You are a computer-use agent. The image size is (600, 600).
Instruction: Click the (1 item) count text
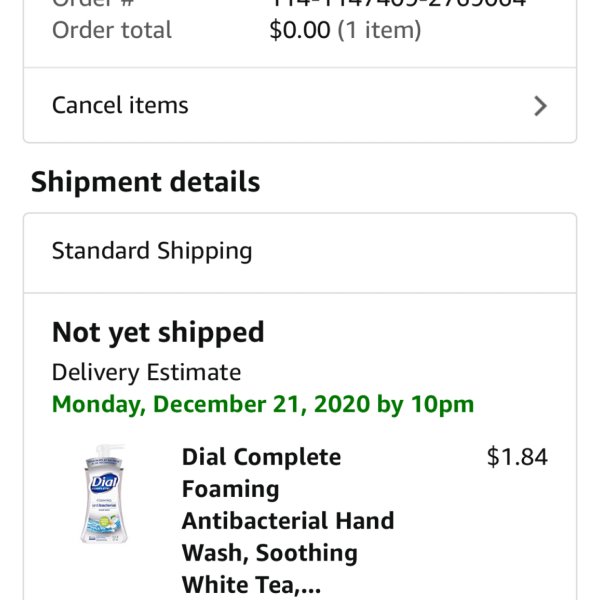[379, 30]
